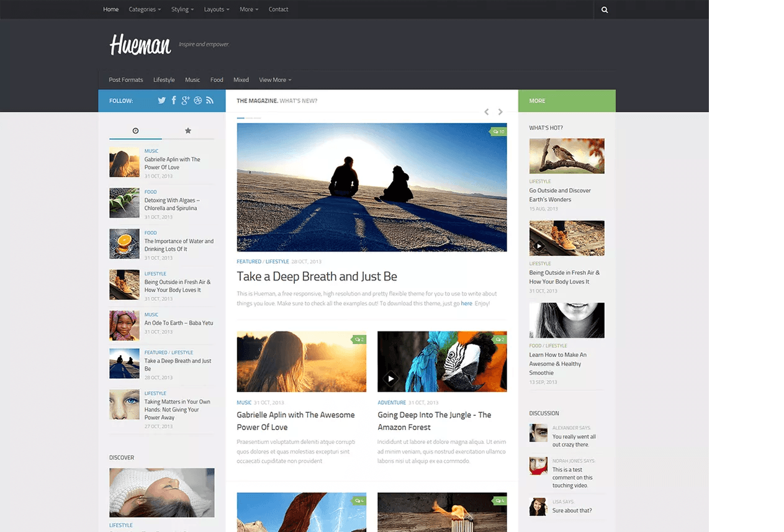Click Adventure category label
Viewport: 784px width, 532px height.
coord(392,403)
